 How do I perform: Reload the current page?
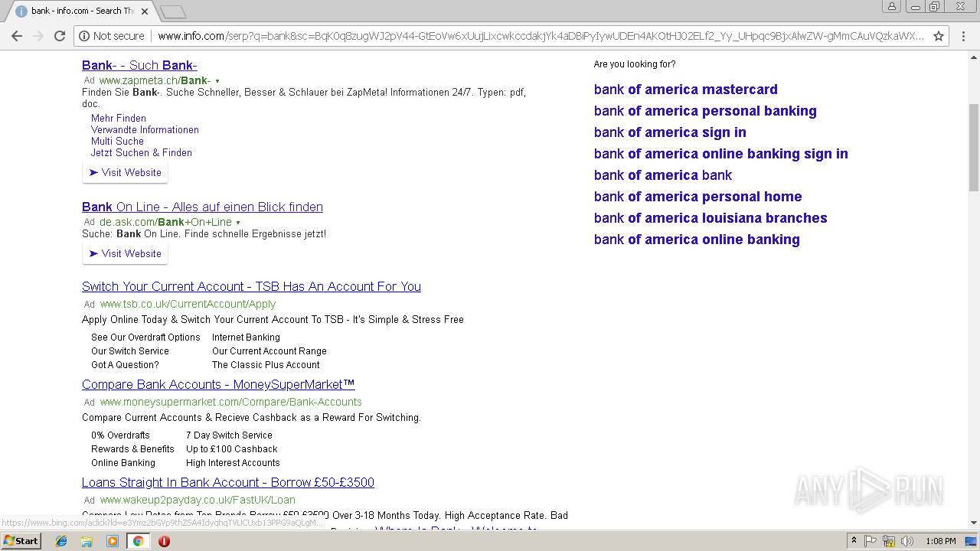pyautogui.click(x=60, y=36)
